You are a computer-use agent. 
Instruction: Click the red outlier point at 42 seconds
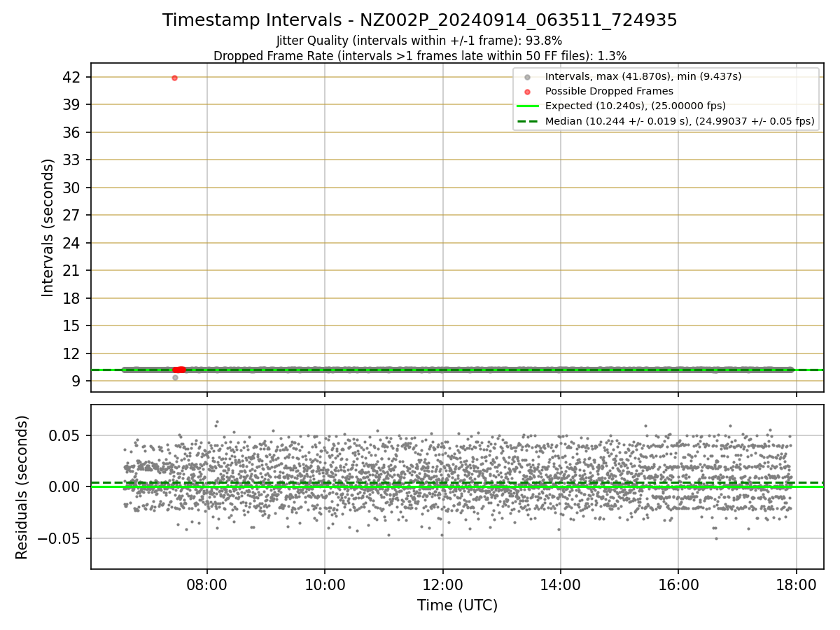[174, 78]
